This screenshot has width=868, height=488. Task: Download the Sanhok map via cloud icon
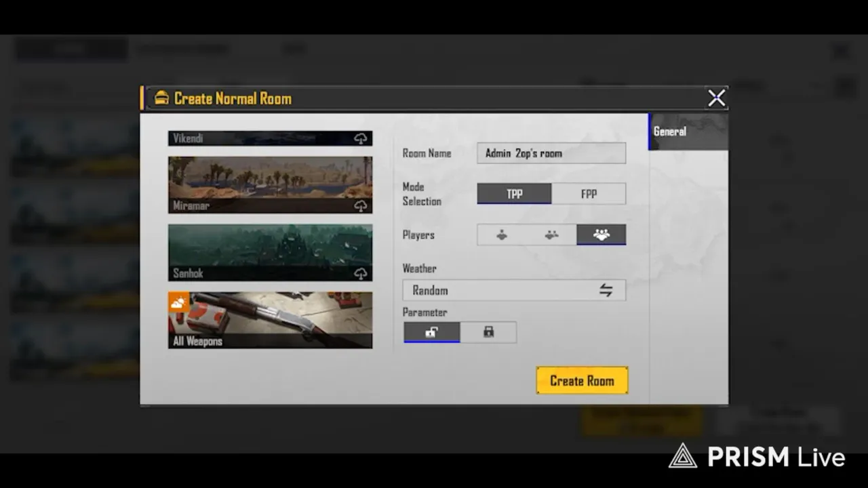tap(361, 273)
